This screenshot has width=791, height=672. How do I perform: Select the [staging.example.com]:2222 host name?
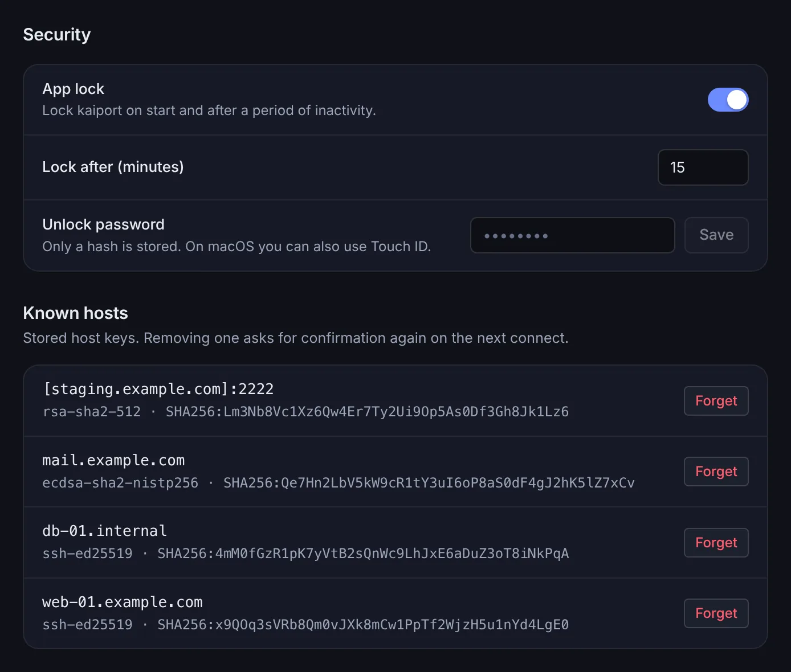[x=158, y=389]
